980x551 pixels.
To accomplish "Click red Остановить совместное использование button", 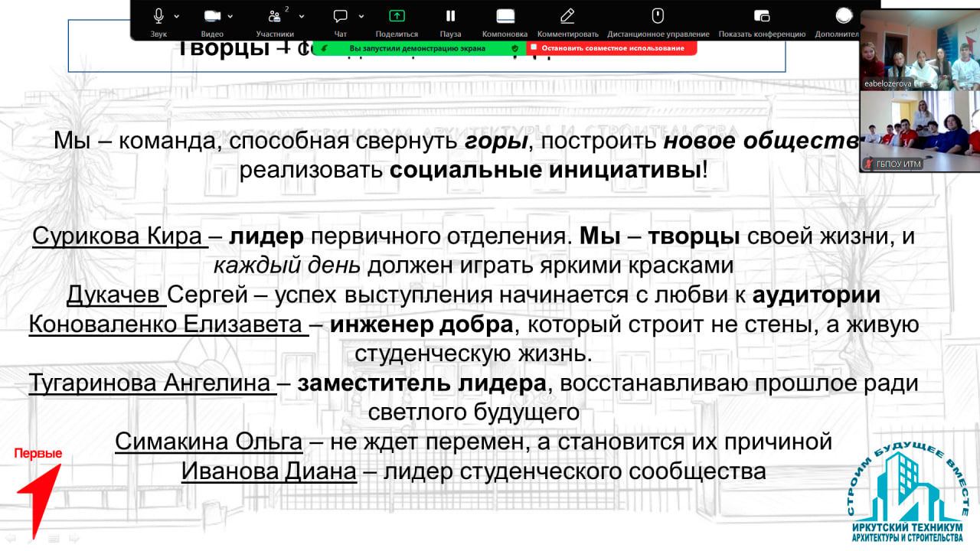I will coord(612,48).
